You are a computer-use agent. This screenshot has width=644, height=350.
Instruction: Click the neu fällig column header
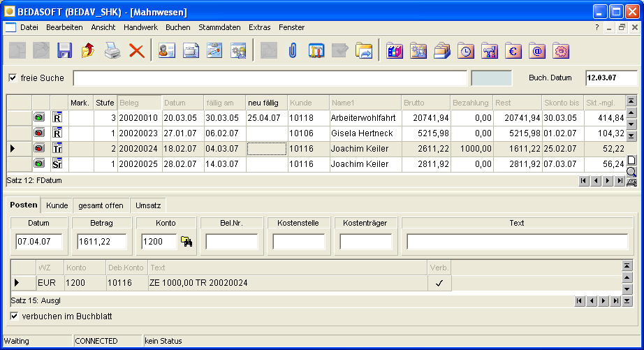(266, 103)
